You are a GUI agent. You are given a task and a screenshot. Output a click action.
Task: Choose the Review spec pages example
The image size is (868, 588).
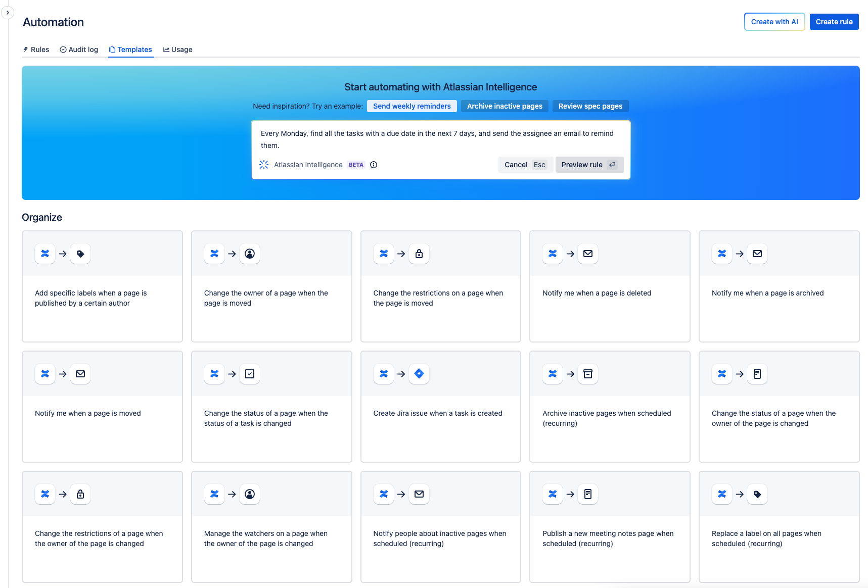[590, 106]
